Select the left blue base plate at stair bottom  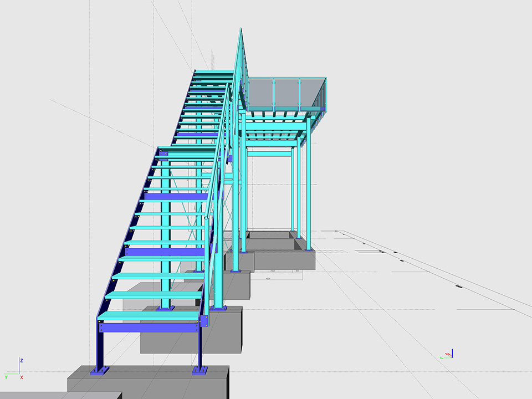tap(101, 370)
